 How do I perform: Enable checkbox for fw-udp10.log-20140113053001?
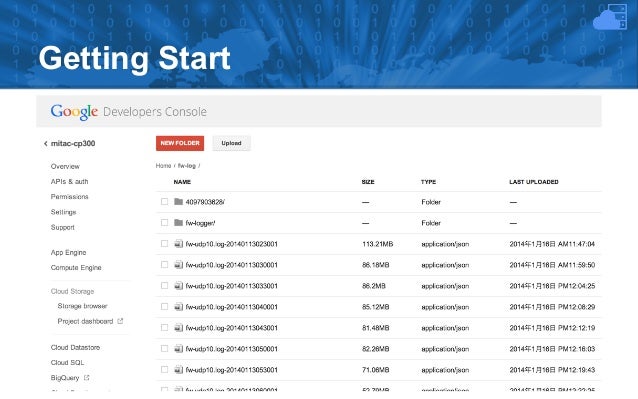pyautogui.click(x=164, y=370)
